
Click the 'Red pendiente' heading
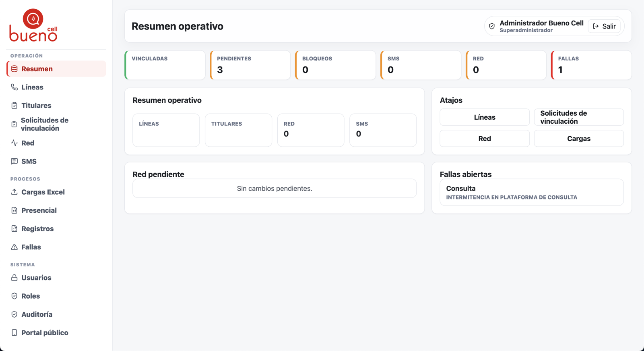(158, 174)
